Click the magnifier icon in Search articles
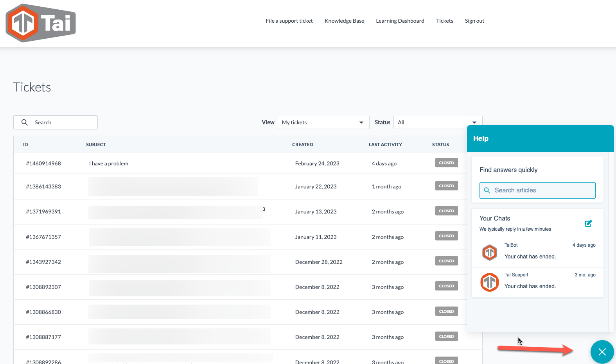Viewport: 616px width, 364px height. [x=487, y=190]
